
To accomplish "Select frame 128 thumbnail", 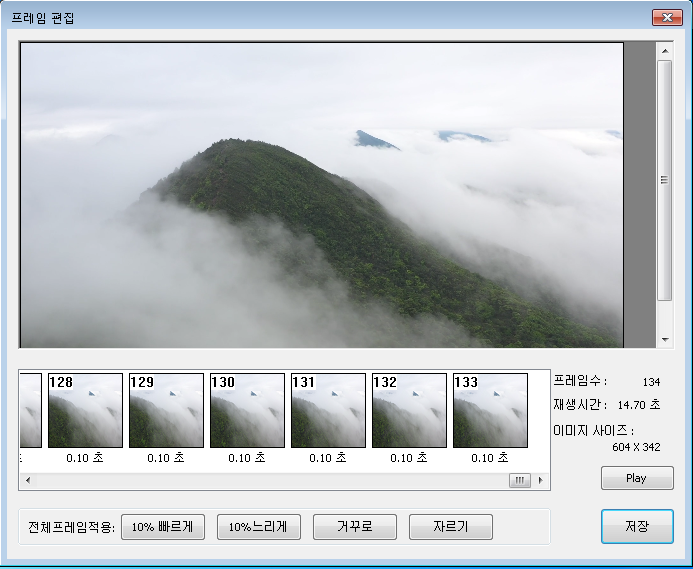I will pos(85,410).
